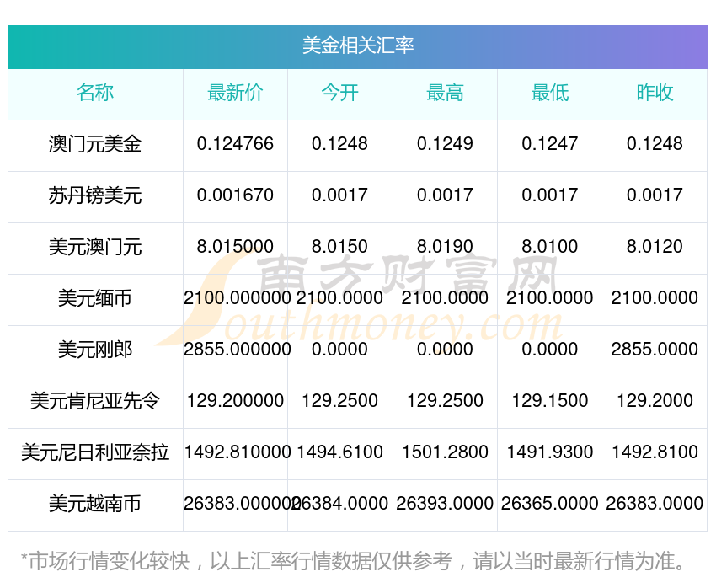This screenshot has width=716, height=588.
Task: Click the 26365.0000 lowest price cell
Action: pyautogui.click(x=550, y=504)
